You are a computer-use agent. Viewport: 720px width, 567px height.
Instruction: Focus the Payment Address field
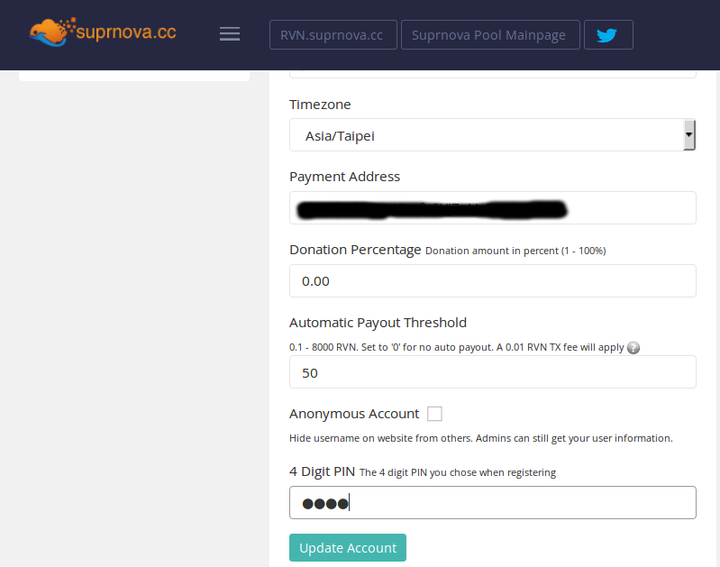[x=492, y=208]
